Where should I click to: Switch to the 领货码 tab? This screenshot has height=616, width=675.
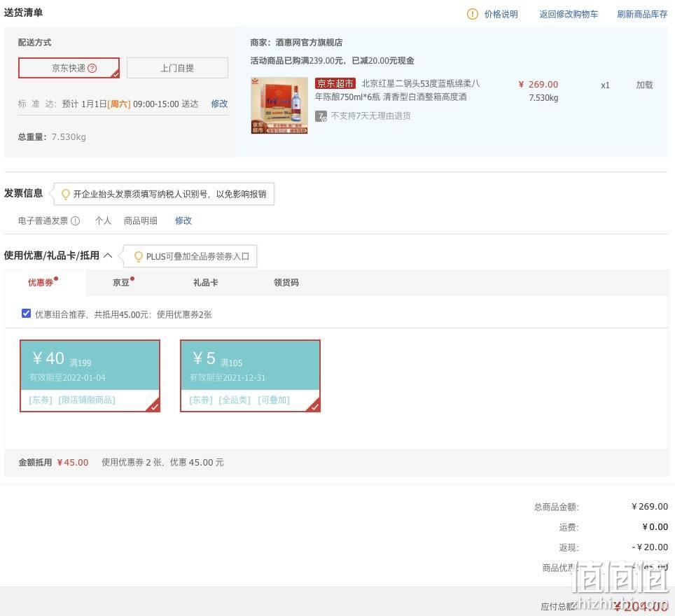tap(286, 282)
